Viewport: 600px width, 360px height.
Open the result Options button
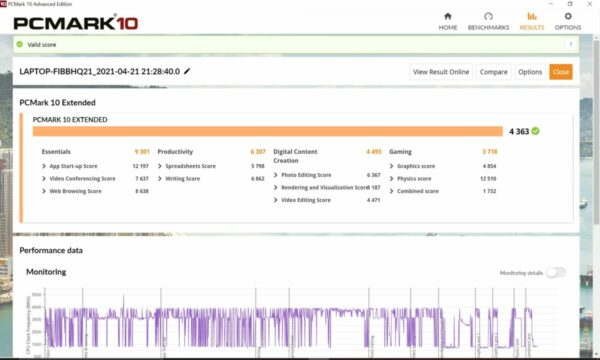coord(530,72)
